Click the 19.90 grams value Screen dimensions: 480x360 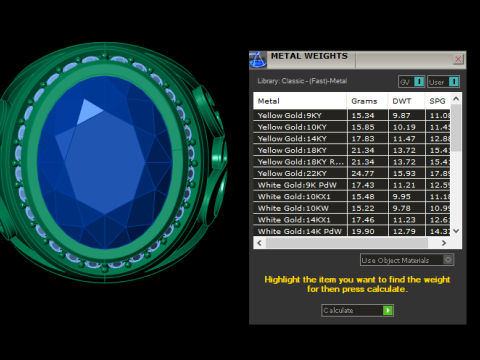click(x=363, y=232)
